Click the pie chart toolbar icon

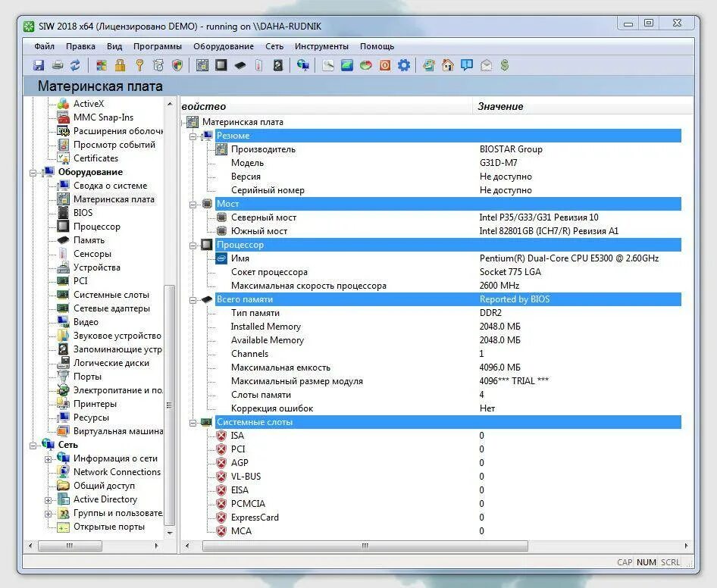[366, 65]
